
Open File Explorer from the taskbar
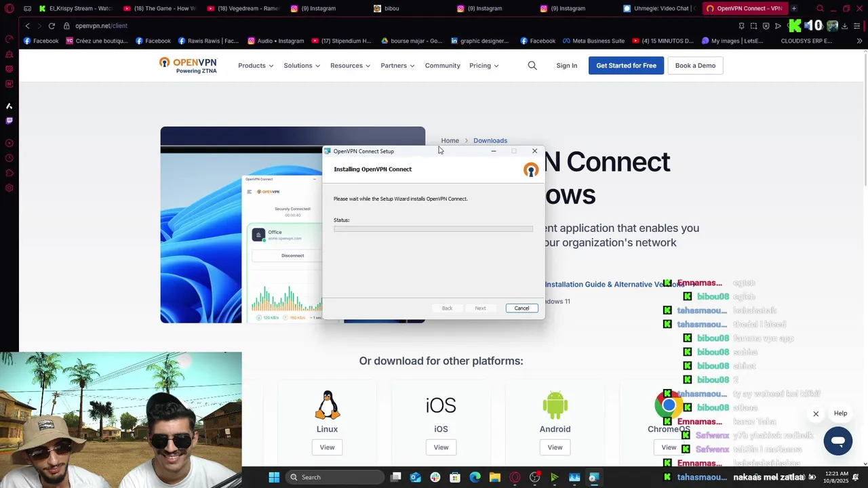(495, 477)
